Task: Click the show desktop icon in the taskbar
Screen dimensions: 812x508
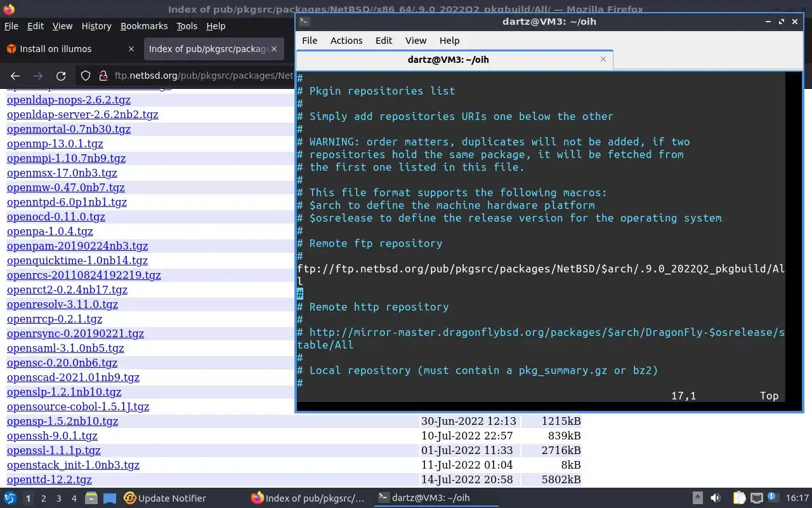Action: pos(110,498)
